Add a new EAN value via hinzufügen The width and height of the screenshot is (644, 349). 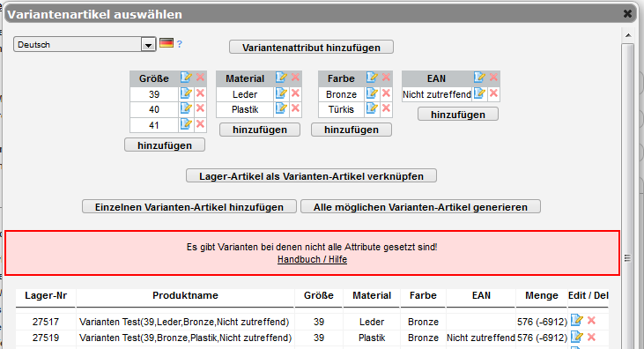click(458, 115)
